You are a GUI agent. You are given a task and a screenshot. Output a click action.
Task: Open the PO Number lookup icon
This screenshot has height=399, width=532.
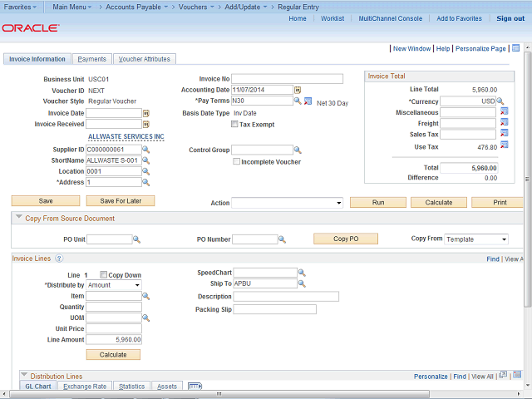[x=282, y=239]
